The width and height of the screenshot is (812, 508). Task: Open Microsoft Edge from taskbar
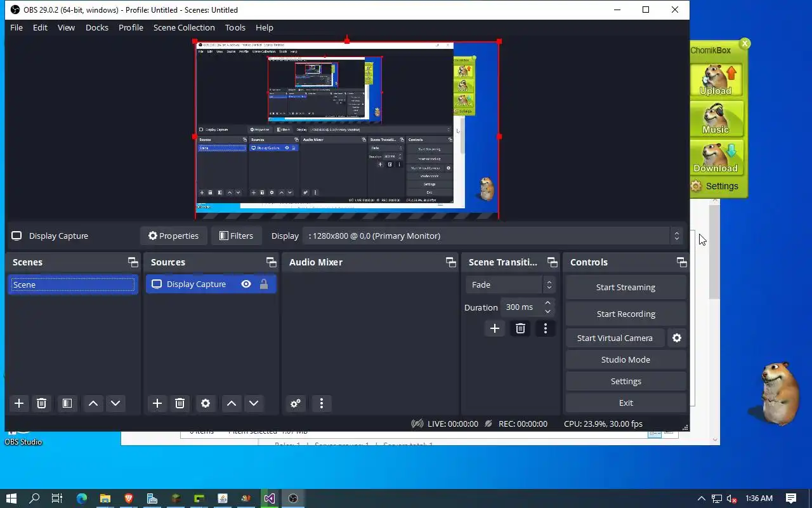click(x=82, y=498)
